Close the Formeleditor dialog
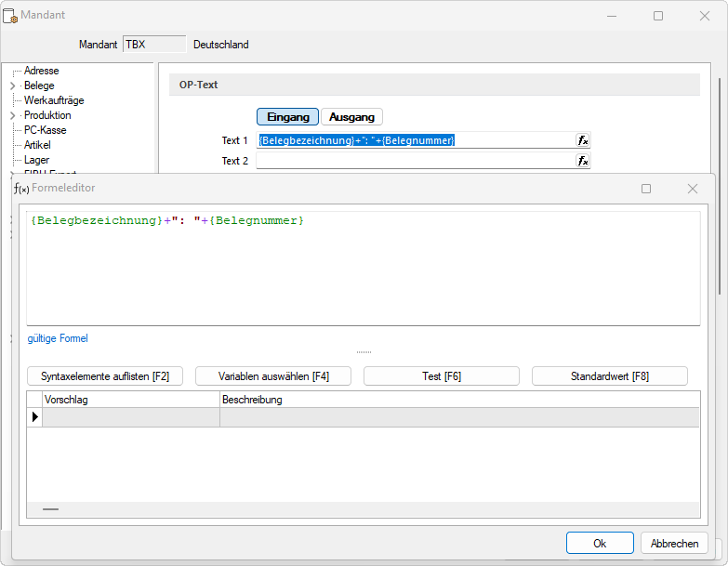Screen dimensions: 728x566 693,189
